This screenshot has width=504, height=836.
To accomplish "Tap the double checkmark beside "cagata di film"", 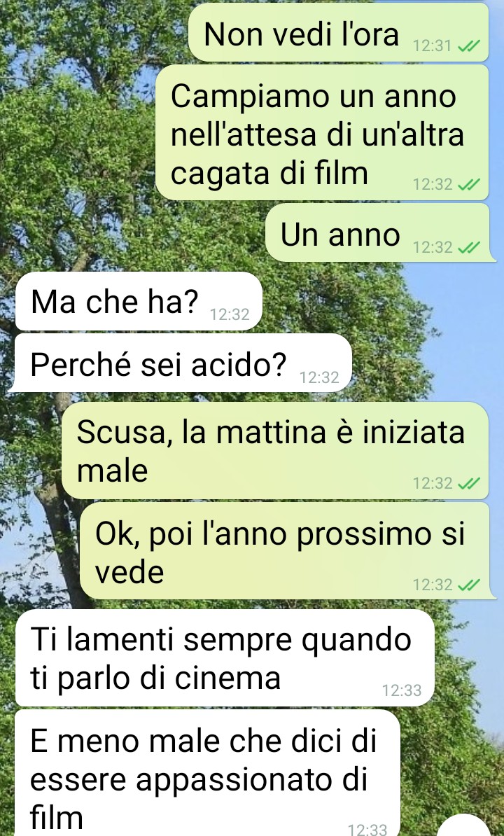I will [x=470, y=184].
